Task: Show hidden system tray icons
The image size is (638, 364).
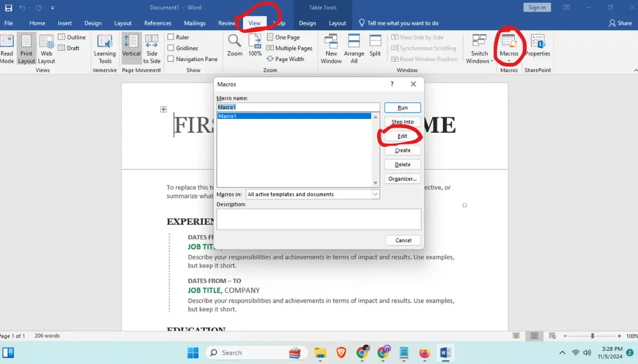Action: coord(563,353)
